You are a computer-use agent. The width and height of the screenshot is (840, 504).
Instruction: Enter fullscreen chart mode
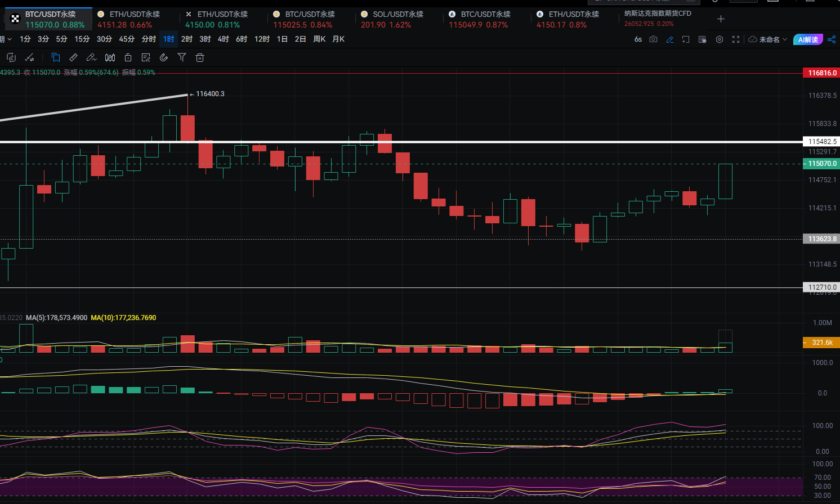[735, 39]
